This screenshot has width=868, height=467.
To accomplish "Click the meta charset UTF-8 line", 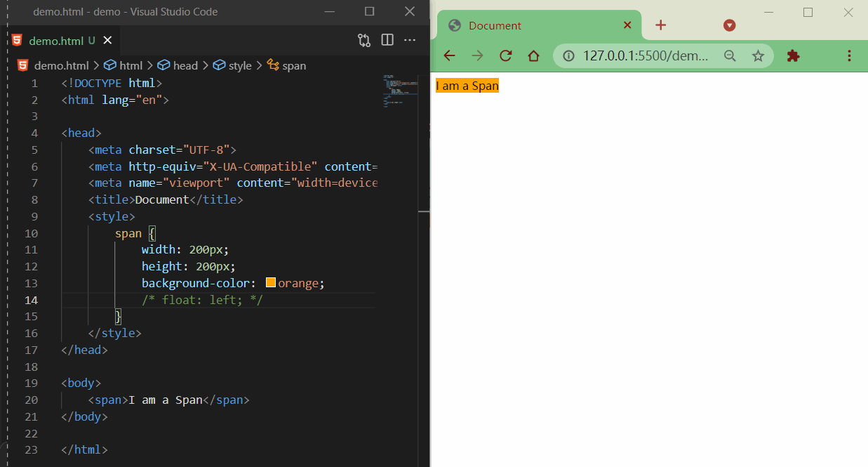I will point(162,150).
